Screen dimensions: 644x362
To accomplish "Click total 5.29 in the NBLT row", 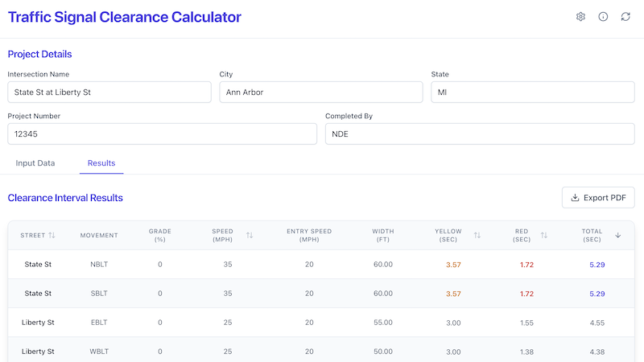I will click(597, 265).
